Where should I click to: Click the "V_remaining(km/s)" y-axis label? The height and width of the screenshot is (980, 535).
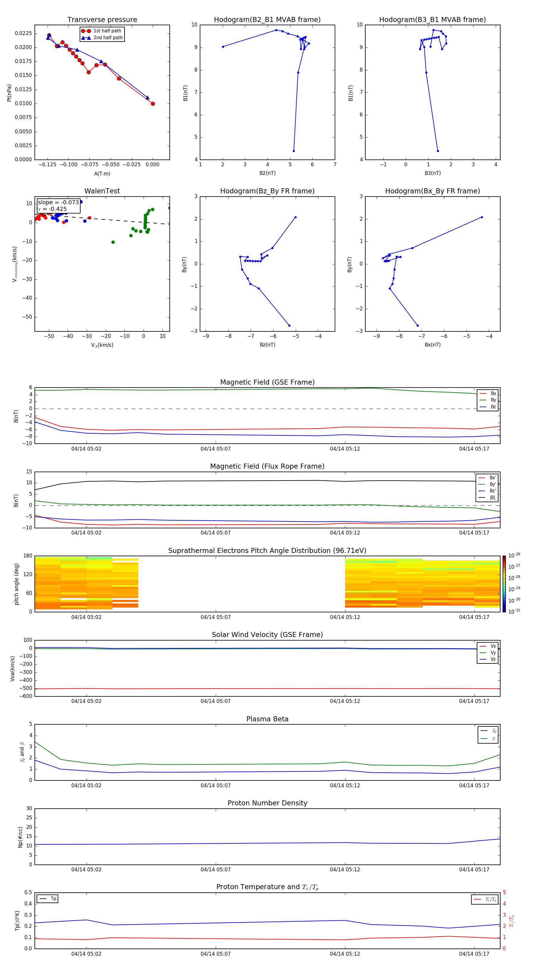tap(15, 264)
